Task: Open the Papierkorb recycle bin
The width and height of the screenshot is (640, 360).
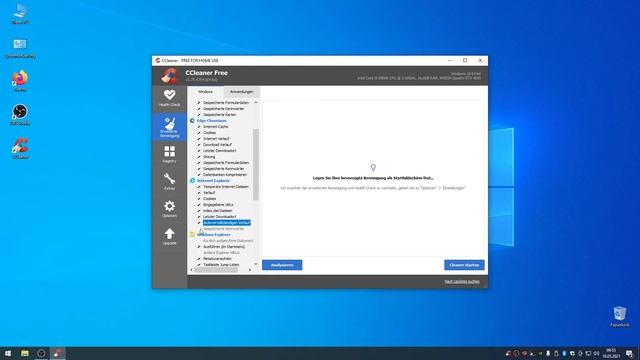Action: (x=620, y=316)
